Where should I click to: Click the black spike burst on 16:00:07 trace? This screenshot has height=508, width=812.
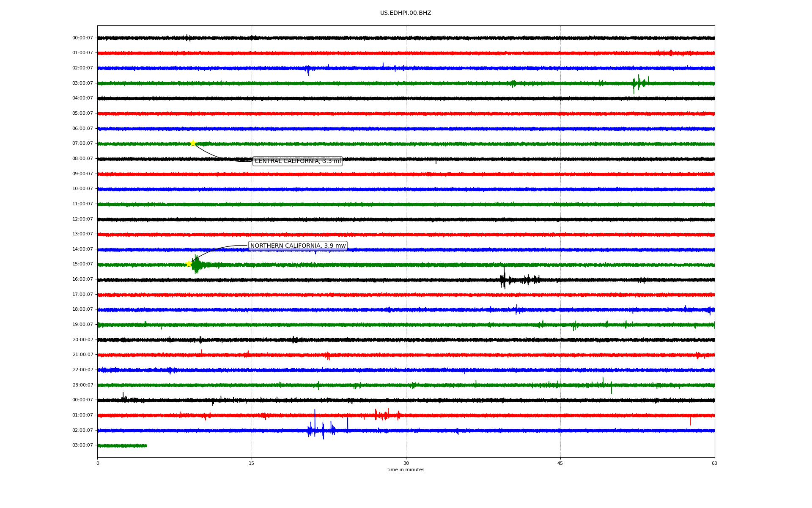pos(503,279)
